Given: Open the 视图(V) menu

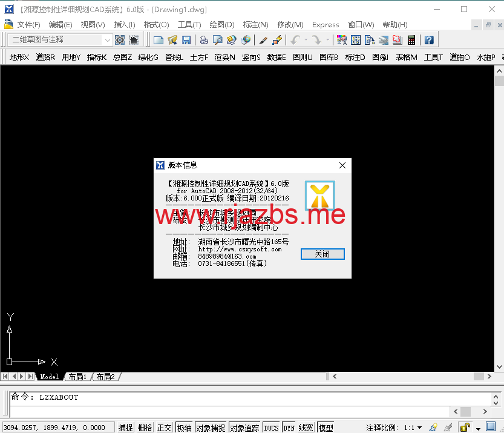Looking at the screenshot, I should pos(93,25).
